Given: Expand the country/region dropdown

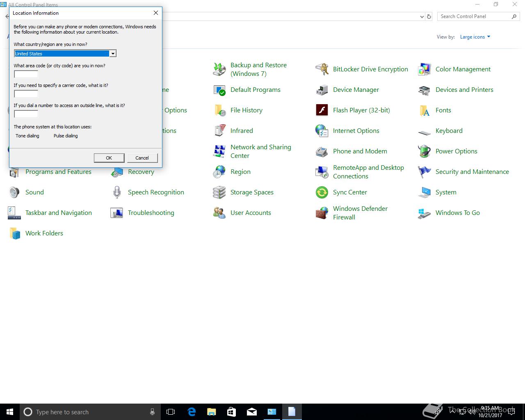Looking at the screenshot, I should point(113,54).
